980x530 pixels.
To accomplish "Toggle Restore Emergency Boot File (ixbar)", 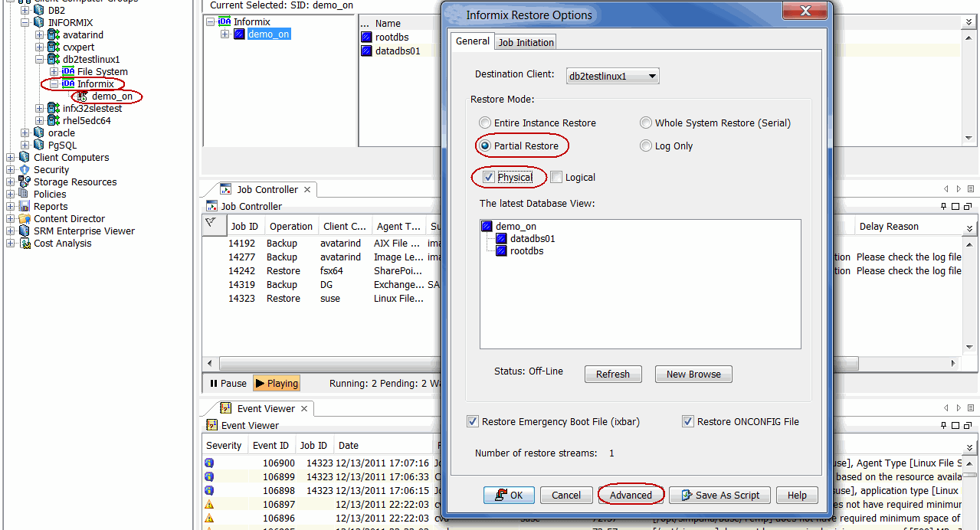I will [473, 421].
